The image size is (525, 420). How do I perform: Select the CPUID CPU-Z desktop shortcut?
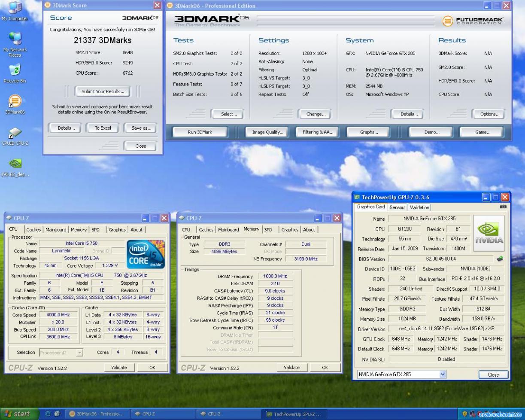[15, 137]
